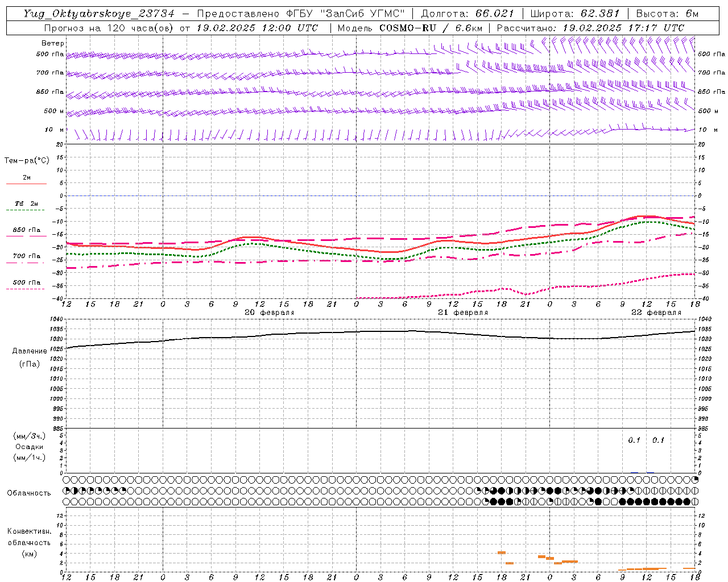
Task: Click the Модель COSMO-RU / 6.6км label
Action: point(410,28)
